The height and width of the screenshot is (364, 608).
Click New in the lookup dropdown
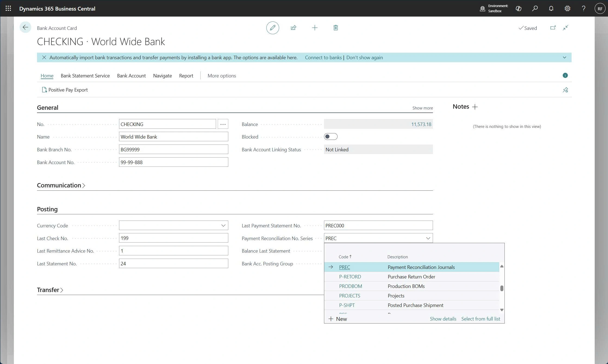[338, 319]
